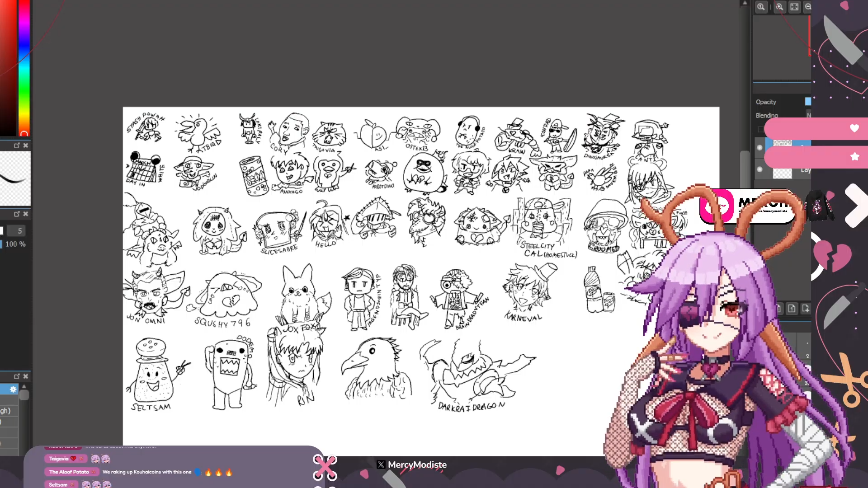The image size is (868, 488).
Task: Toggle visibility of the selected top layer
Action: 759,148
